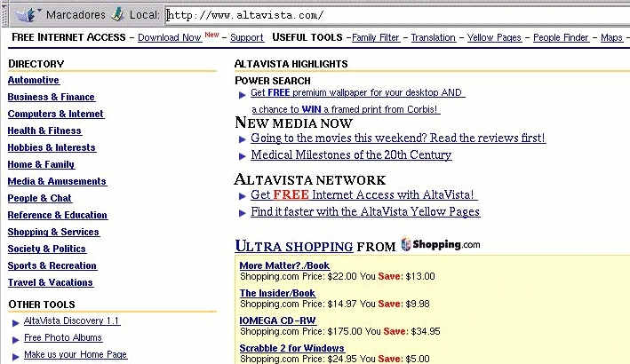630x364 pixels.
Task: Open the Shopping & Services category
Action: (x=53, y=232)
